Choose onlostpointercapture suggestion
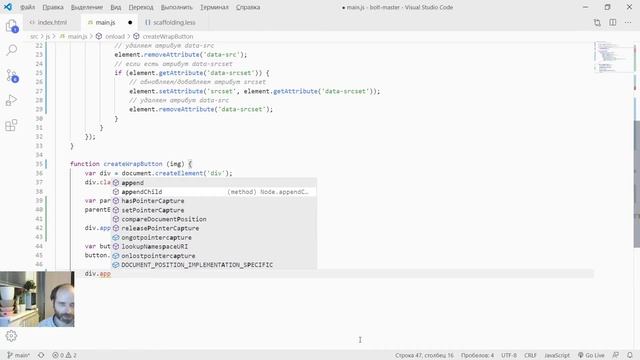This screenshot has height=360, width=640. pos(214,256)
